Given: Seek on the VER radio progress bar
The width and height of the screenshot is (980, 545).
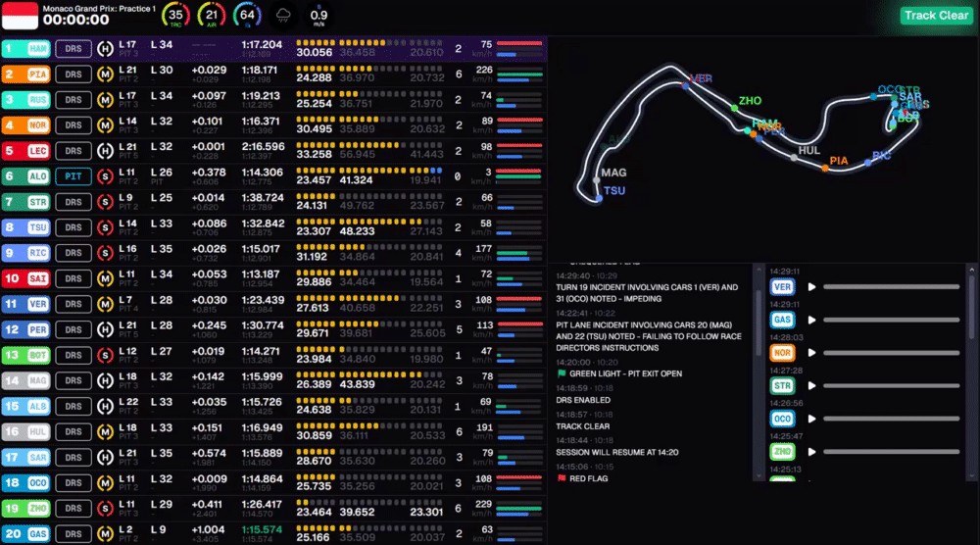Looking at the screenshot, I should 891,287.
